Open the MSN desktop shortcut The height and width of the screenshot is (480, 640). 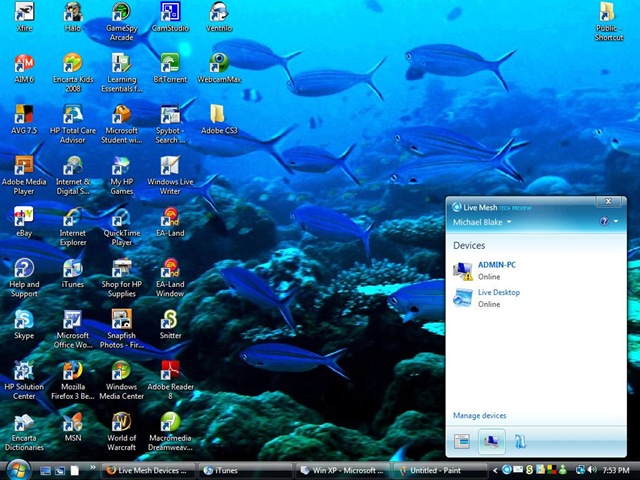[x=73, y=427]
